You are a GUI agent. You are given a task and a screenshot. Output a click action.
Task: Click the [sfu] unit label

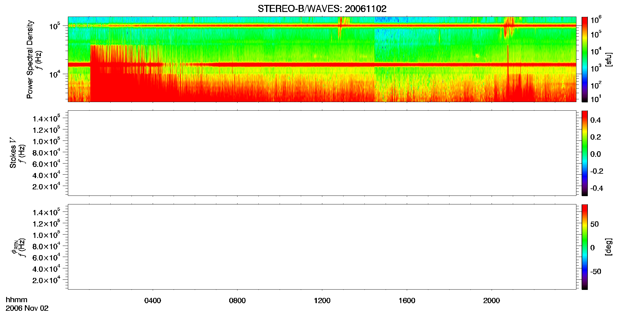(609, 59)
